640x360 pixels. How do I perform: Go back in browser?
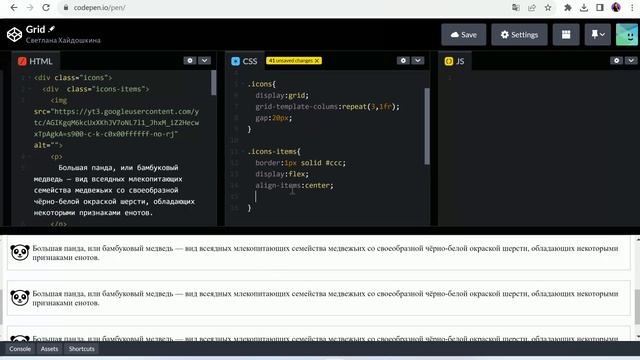pyautogui.click(x=13, y=7)
